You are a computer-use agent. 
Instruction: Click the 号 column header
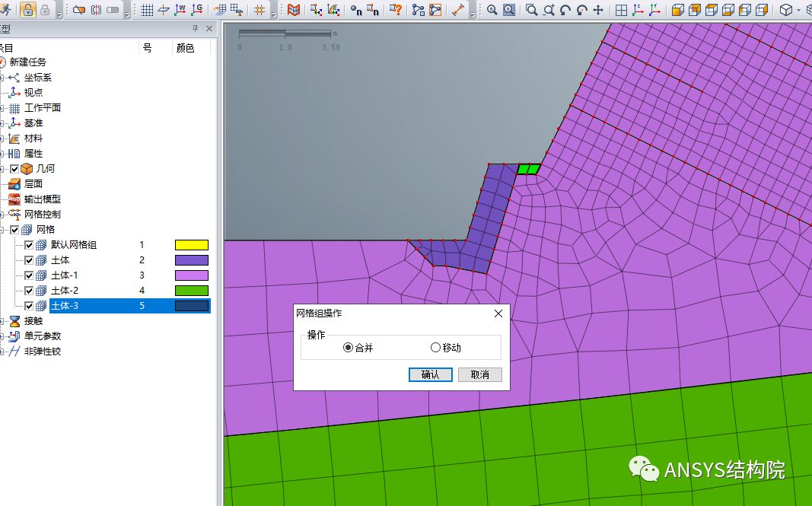148,48
